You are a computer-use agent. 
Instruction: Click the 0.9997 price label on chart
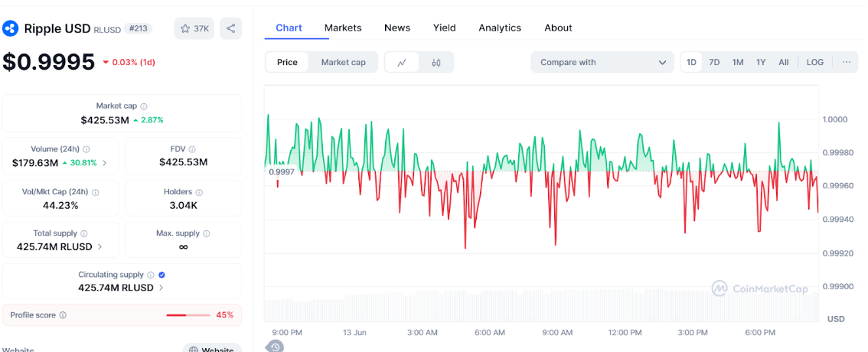pos(281,172)
